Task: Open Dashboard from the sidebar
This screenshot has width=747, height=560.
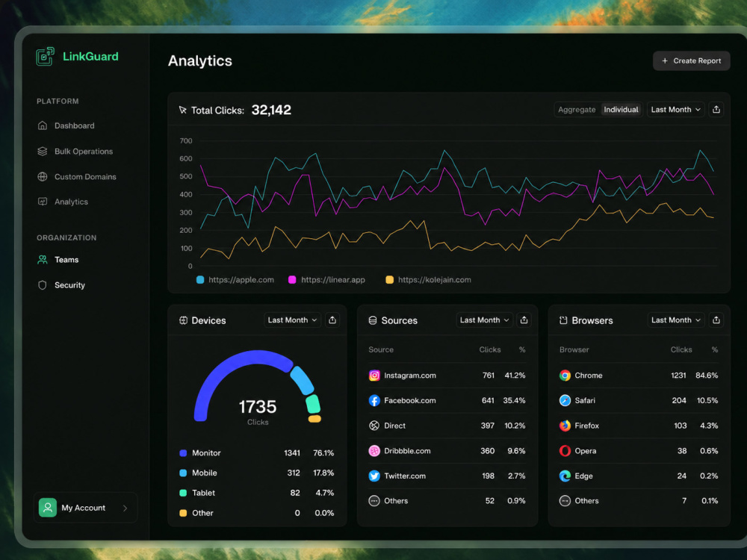Action: pos(66,125)
